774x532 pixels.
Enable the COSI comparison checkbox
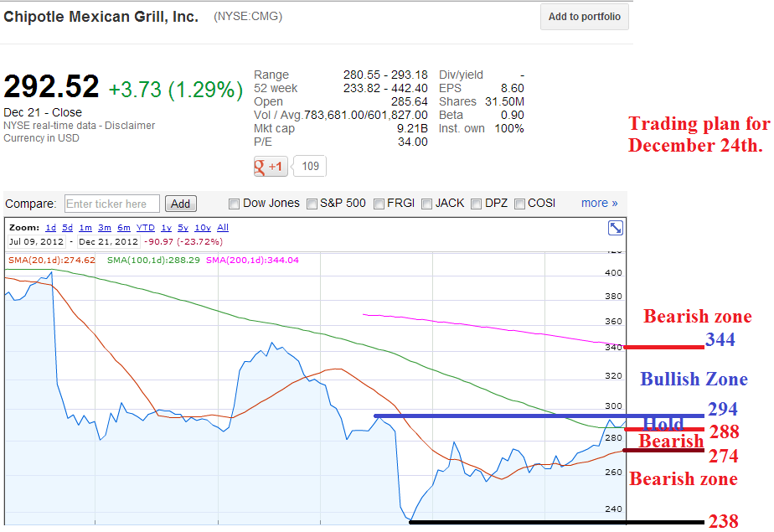click(520, 204)
